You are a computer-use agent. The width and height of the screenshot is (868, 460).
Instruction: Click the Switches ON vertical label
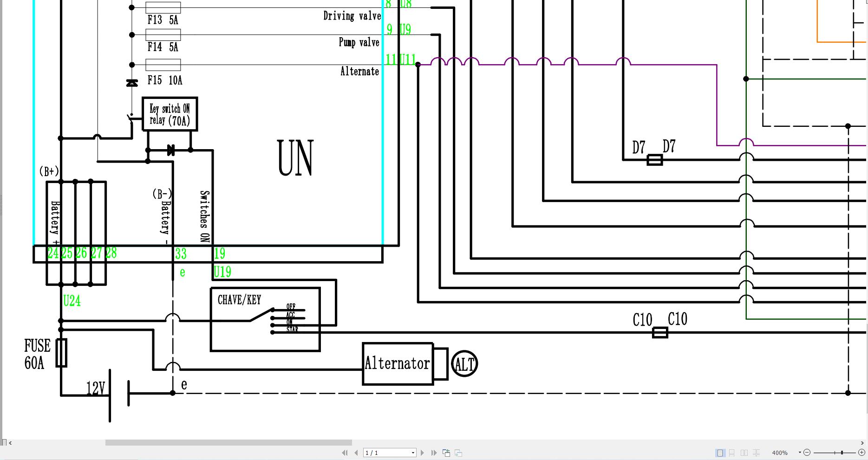tap(204, 217)
